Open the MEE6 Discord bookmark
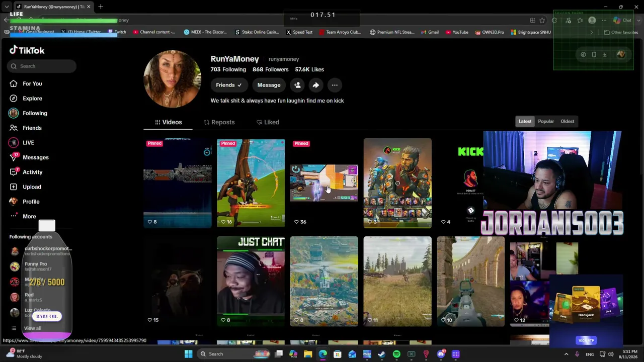 (205, 32)
